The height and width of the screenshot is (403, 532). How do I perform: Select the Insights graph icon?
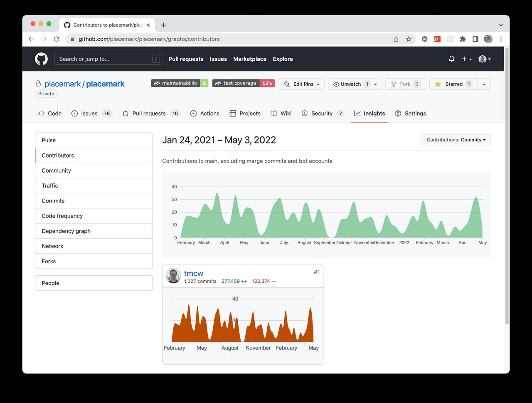[357, 113]
